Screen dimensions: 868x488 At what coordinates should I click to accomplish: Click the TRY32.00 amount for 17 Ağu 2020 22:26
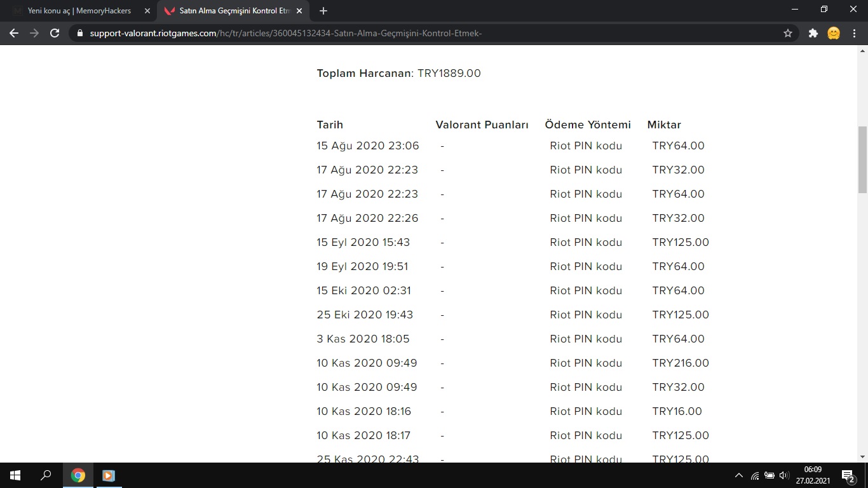pyautogui.click(x=679, y=218)
